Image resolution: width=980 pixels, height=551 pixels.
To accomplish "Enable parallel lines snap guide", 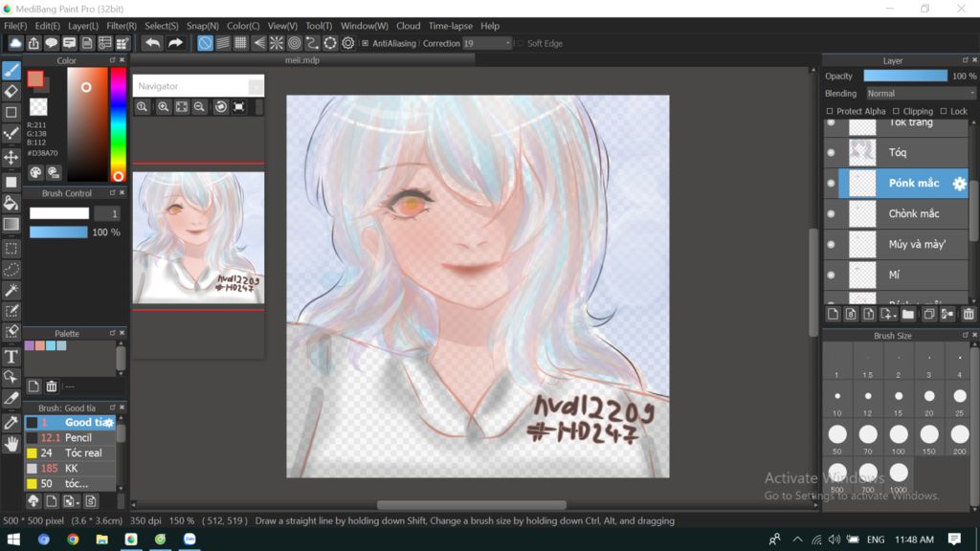I will [x=223, y=43].
